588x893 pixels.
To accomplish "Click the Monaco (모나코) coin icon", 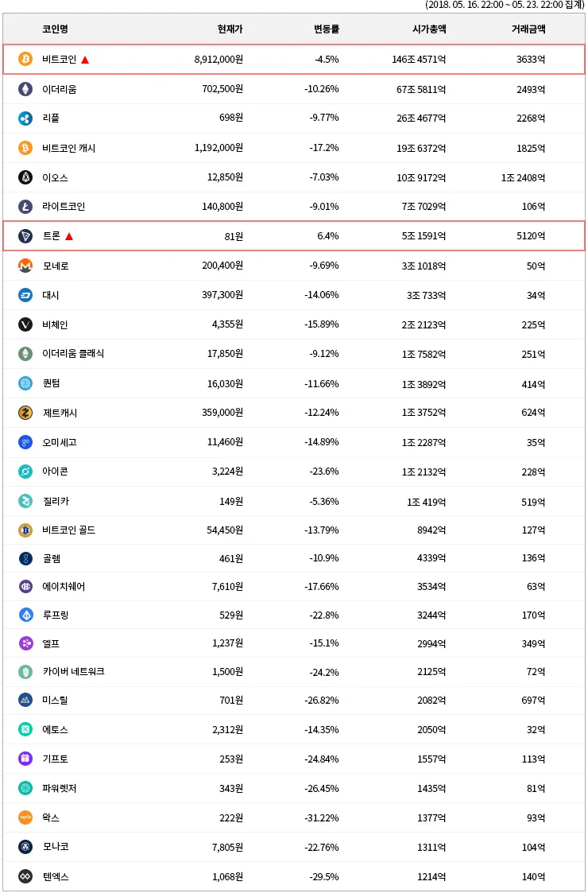I will pyautogui.click(x=25, y=847).
